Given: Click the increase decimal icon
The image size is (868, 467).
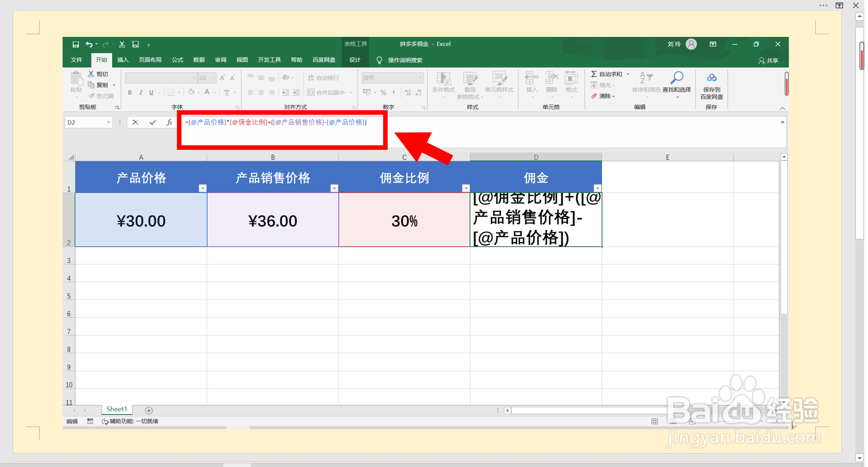Looking at the screenshot, I should tap(408, 93).
